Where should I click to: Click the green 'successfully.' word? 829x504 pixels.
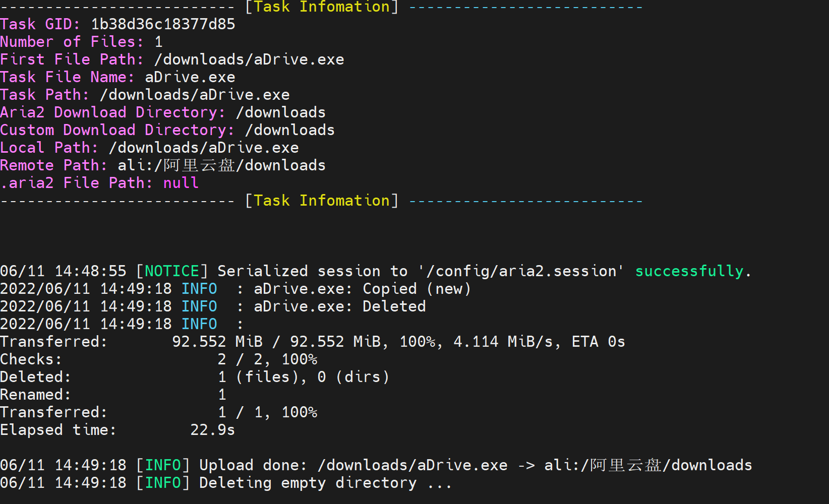693,271
